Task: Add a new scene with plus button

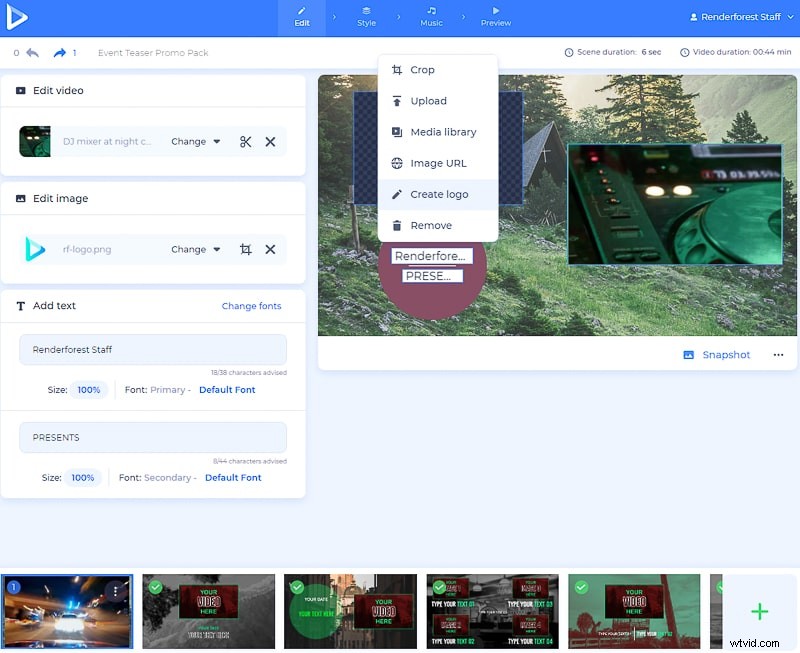Action: tap(759, 611)
